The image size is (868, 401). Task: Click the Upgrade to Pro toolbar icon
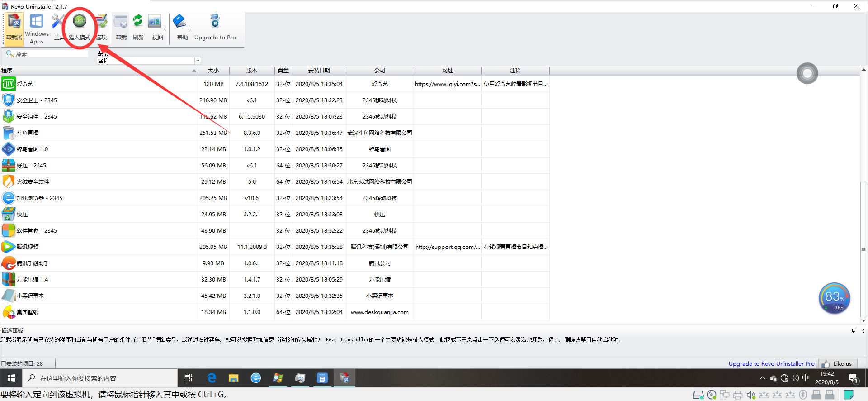[x=215, y=27]
